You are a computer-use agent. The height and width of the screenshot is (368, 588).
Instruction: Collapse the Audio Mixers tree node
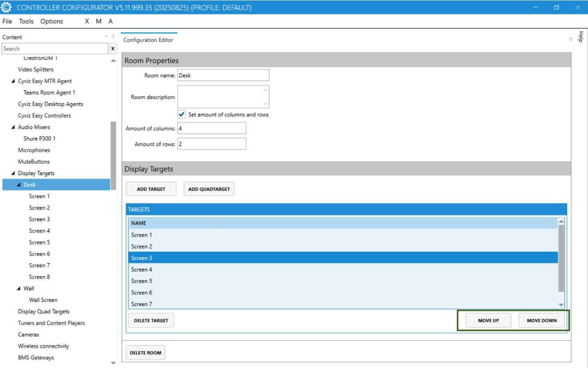coord(13,127)
